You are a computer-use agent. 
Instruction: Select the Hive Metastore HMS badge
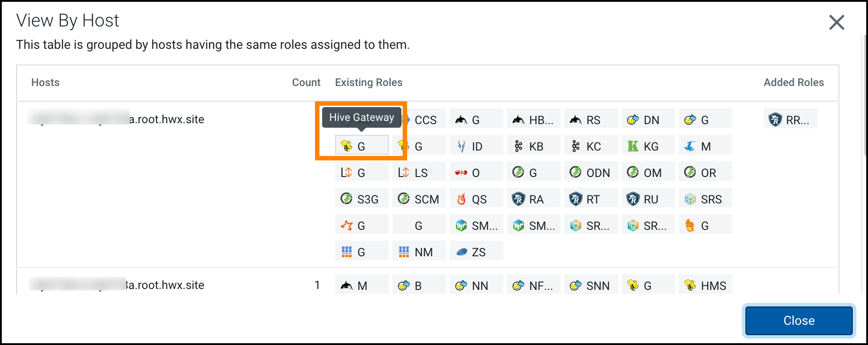(706, 285)
